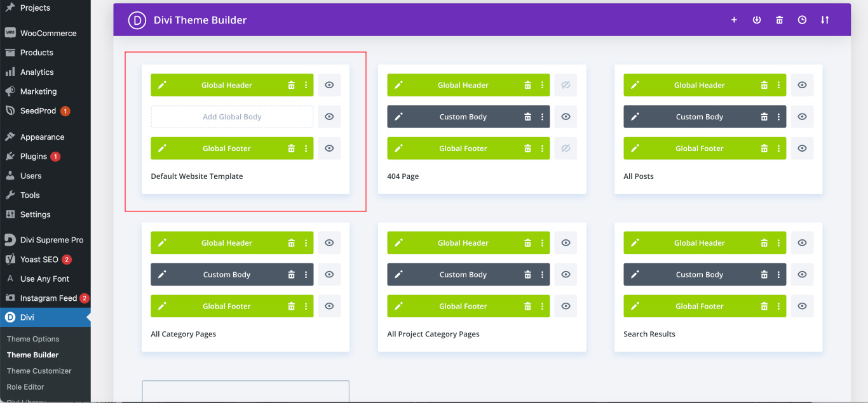Delete Global Footer of All Category Pages
Image resolution: width=868 pixels, height=403 pixels.
(291, 307)
